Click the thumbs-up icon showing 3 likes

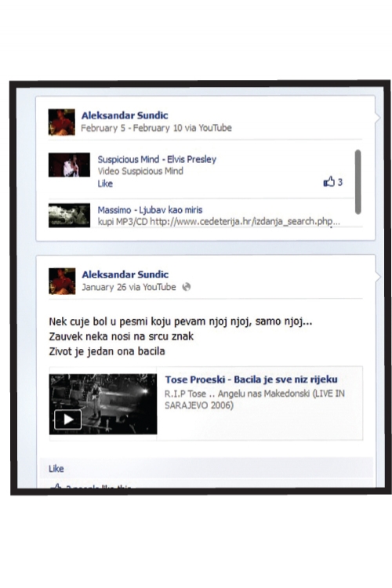pyautogui.click(x=329, y=182)
